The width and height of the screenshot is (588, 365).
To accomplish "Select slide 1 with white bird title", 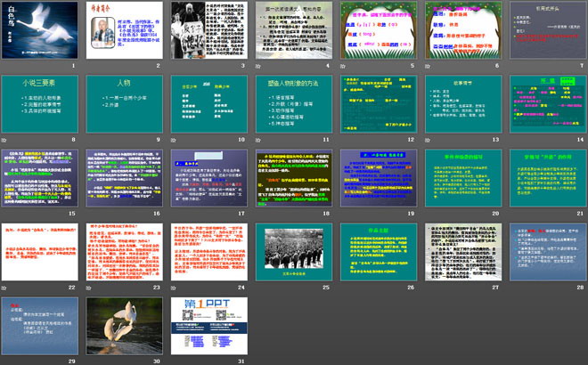I will [x=42, y=30].
